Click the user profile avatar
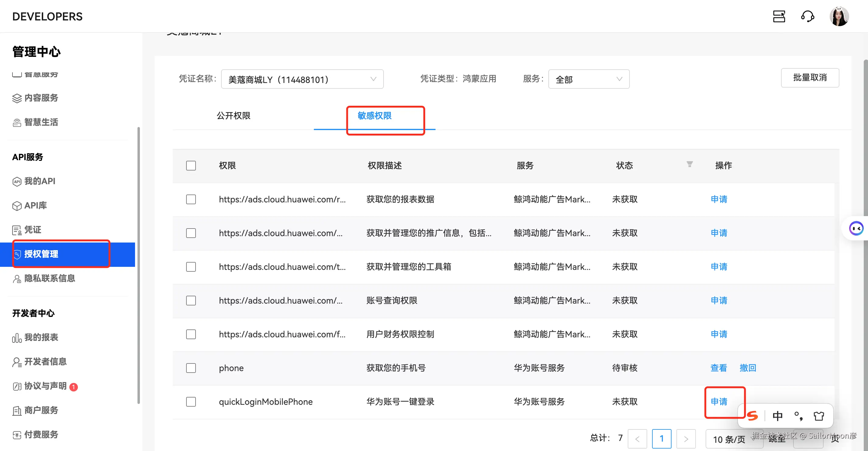868x451 pixels. [839, 16]
